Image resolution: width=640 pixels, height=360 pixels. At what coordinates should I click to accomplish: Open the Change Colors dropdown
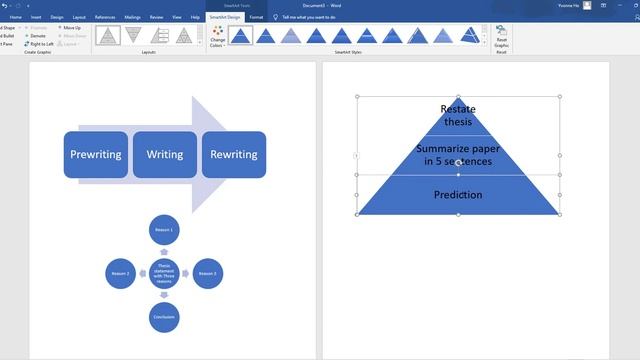coord(218,36)
